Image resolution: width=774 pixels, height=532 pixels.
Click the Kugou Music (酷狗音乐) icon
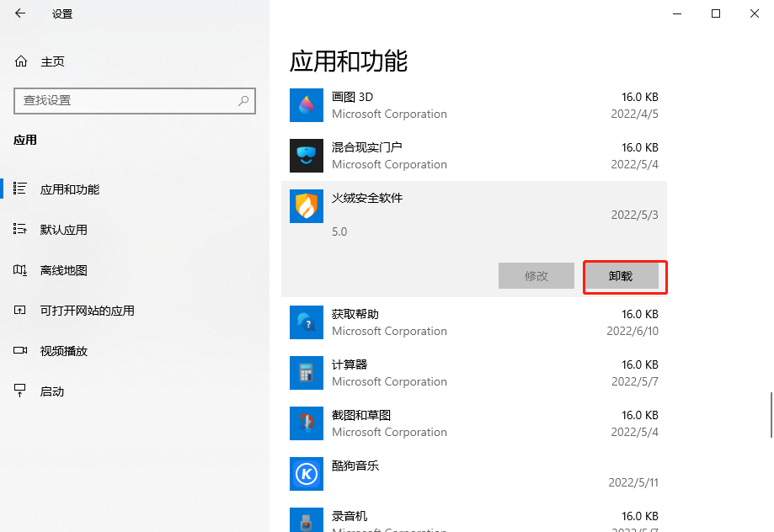[x=307, y=474]
